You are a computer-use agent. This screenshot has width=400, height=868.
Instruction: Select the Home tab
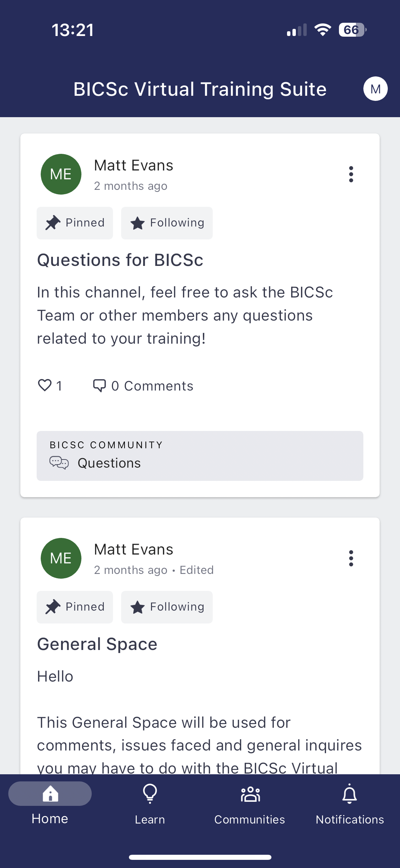point(50,804)
